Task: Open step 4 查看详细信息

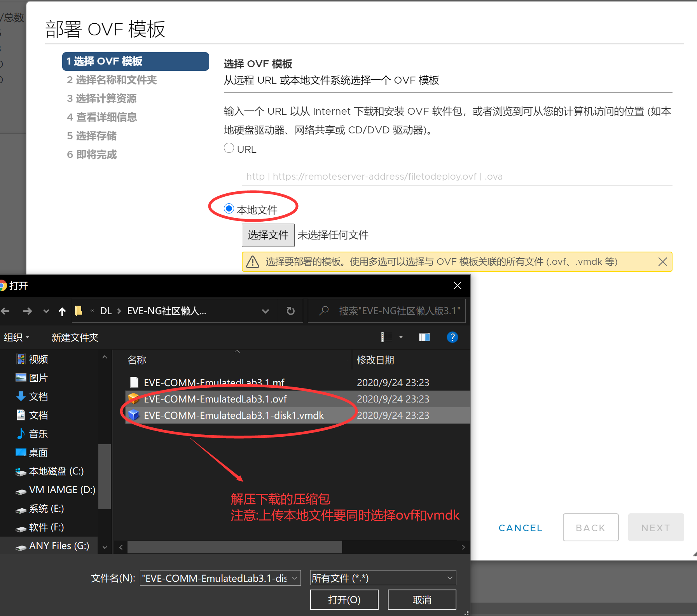Action: point(101,117)
